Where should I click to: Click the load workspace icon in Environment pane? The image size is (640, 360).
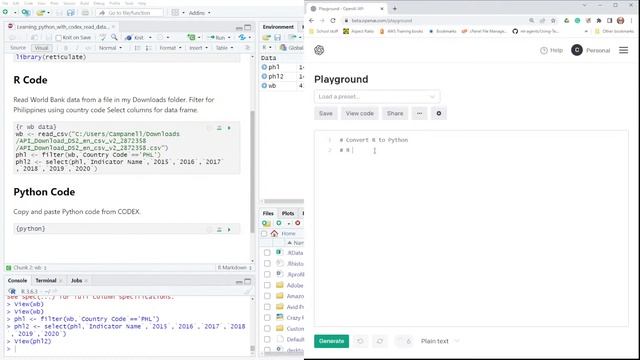pyautogui.click(x=267, y=38)
